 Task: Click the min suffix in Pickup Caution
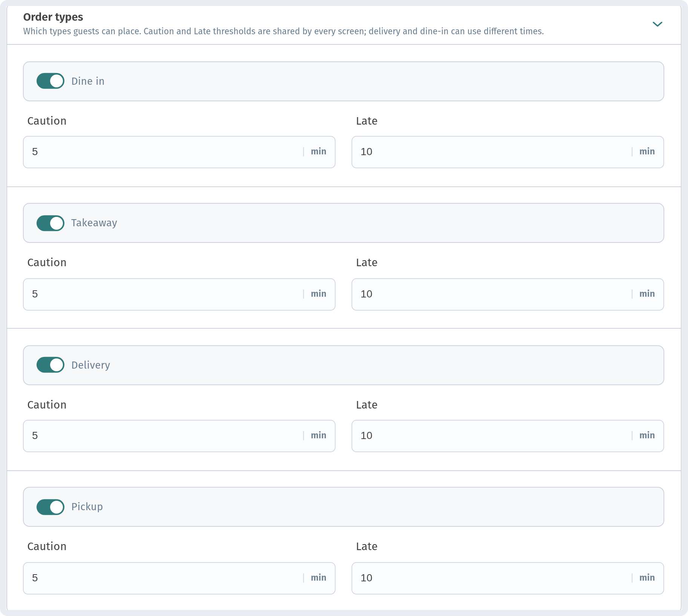click(318, 578)
